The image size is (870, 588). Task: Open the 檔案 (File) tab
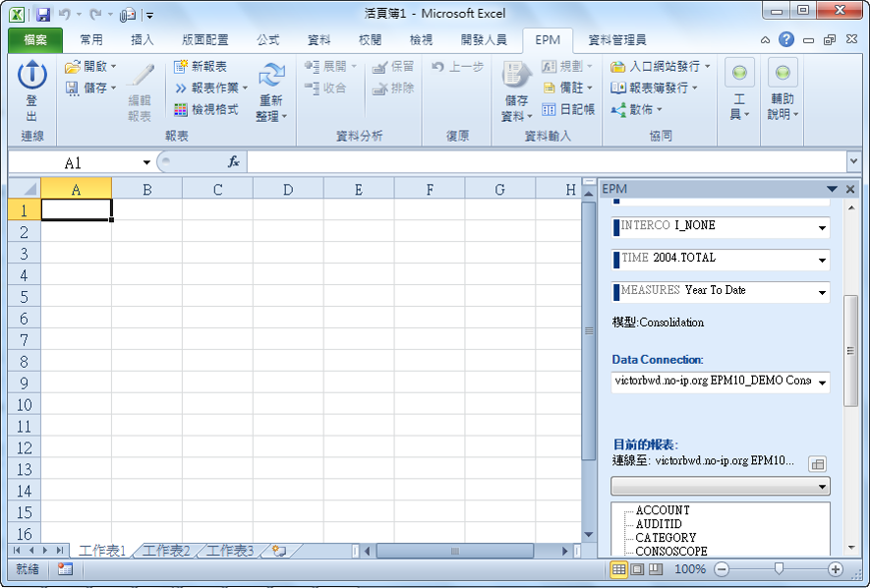pos(34,40)
